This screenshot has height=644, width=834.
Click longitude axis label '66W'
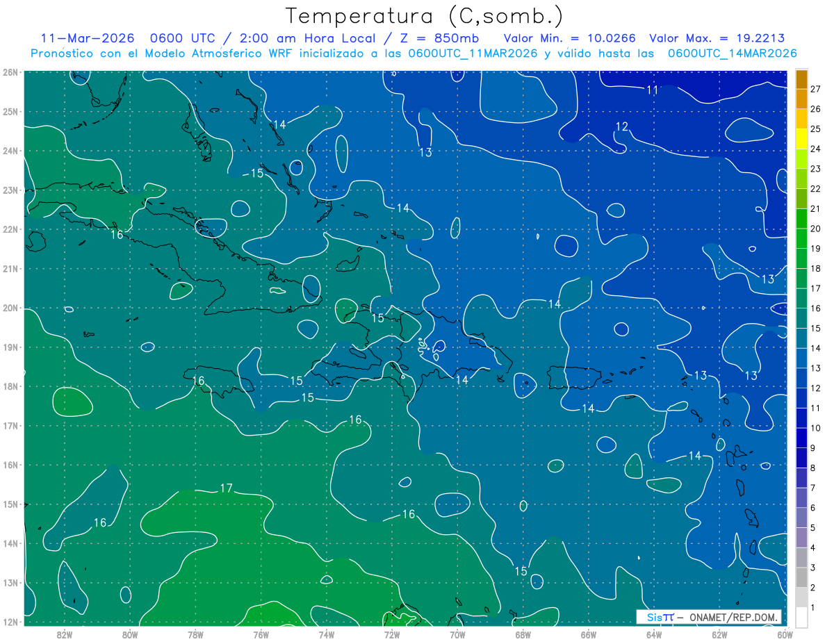tap(588, 634)
